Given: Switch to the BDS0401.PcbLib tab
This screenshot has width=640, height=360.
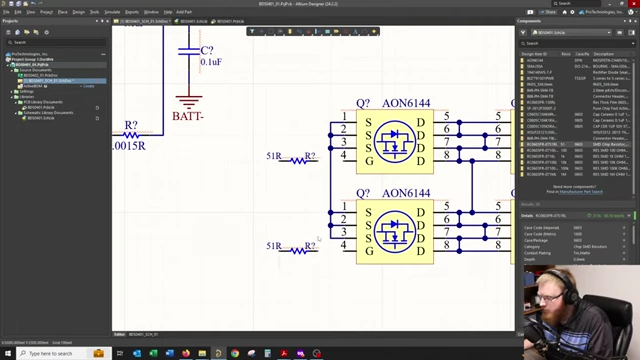Looking at the screenshot, I should coord(228,21).
